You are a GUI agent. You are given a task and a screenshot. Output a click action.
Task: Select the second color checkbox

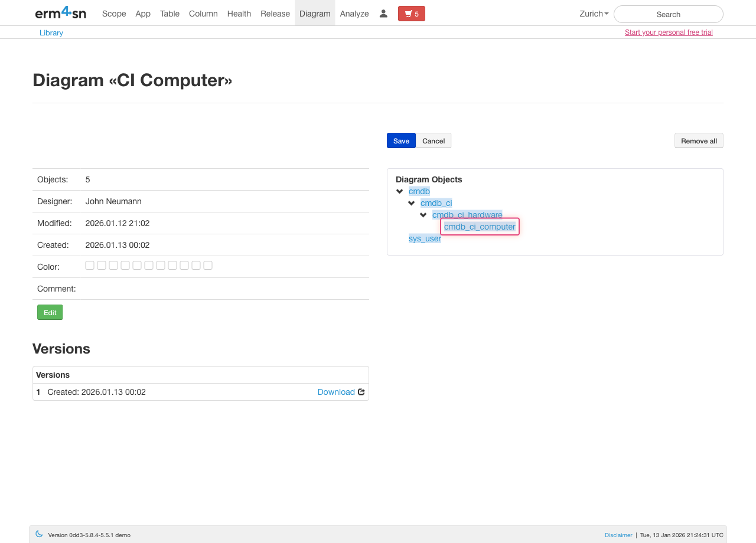(x=102, y=266)
